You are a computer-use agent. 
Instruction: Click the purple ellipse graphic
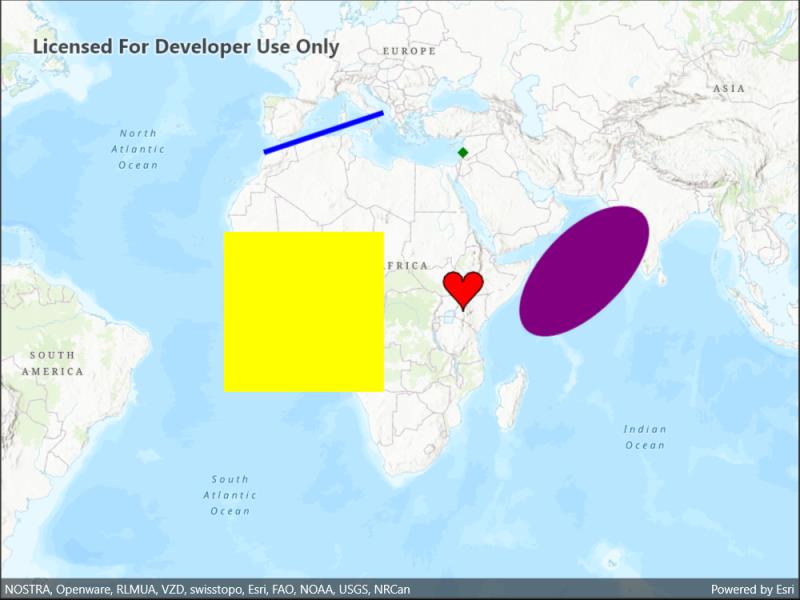[584, 271]
